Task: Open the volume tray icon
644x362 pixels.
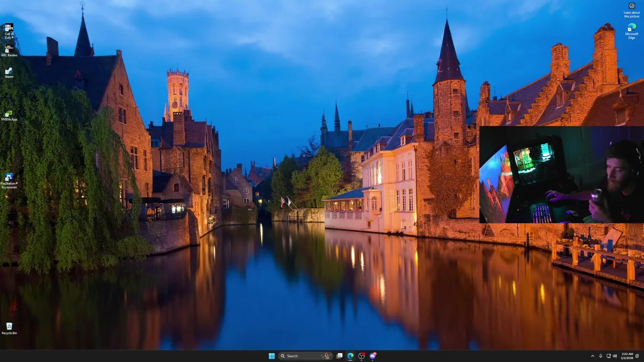Action: (x=615, y=356)
